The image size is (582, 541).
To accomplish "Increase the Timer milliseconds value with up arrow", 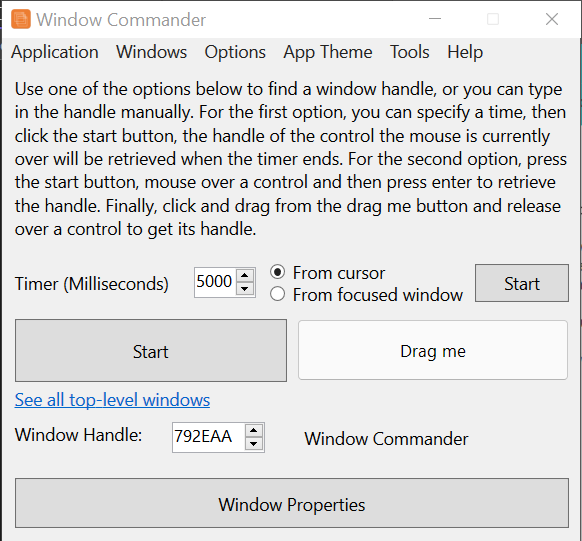I will (245, 275).
